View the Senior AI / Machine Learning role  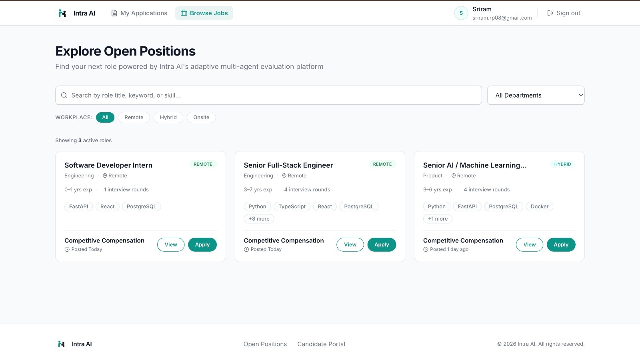(x=530, y=245)
